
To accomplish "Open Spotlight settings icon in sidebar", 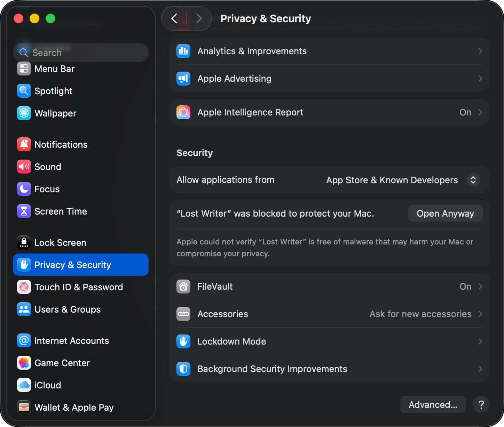I will click(24, 91).
